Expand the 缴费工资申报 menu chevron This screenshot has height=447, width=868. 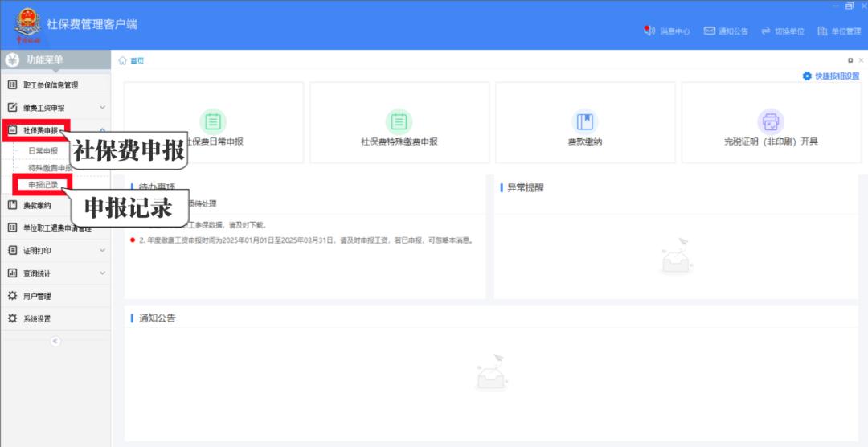pyautogui.click(x=102, y=108)
